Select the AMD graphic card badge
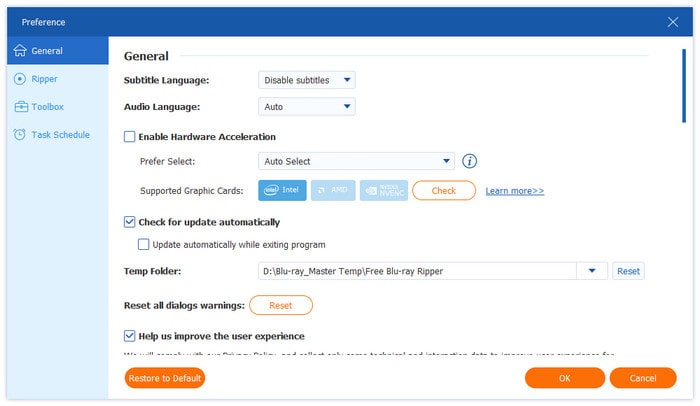 pyautogui.click(x=331, y=190)
